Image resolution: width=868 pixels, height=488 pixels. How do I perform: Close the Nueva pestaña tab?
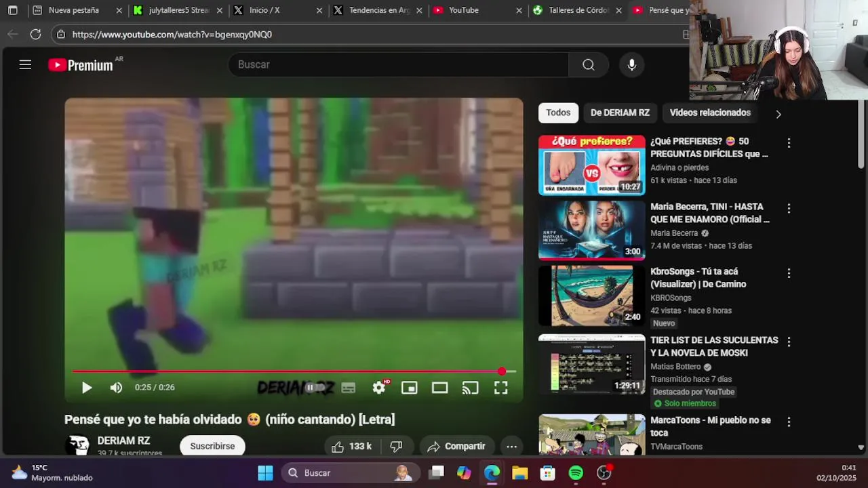(x=119, y=10)
